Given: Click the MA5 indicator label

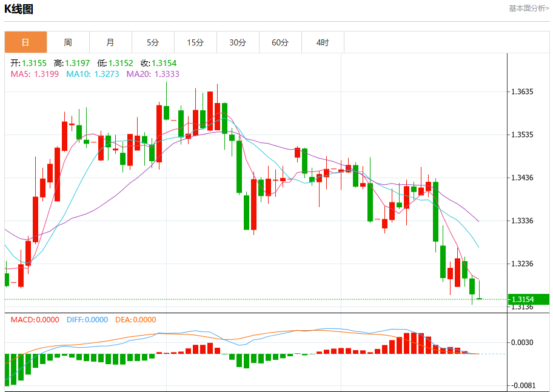Looking at the screenshot, I should [35, 74].
